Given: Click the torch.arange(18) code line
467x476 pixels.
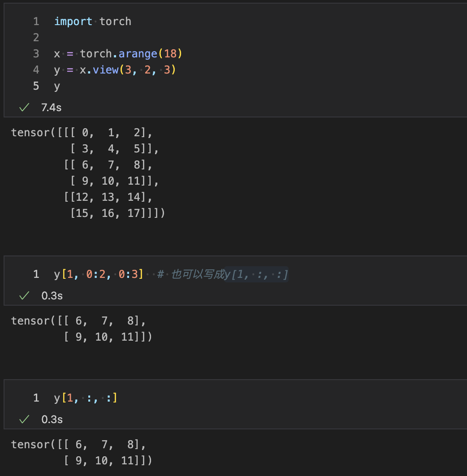Looking at the screenshot, I should click(117, 54).
